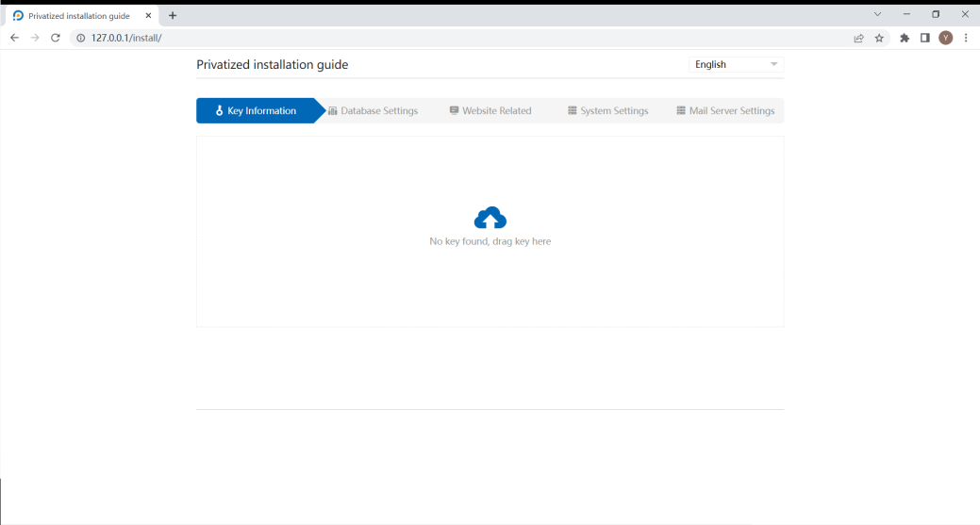980x525 pixels.
Task: Click the Mail Server Settings step icon
Action: [x=681, y=111]
